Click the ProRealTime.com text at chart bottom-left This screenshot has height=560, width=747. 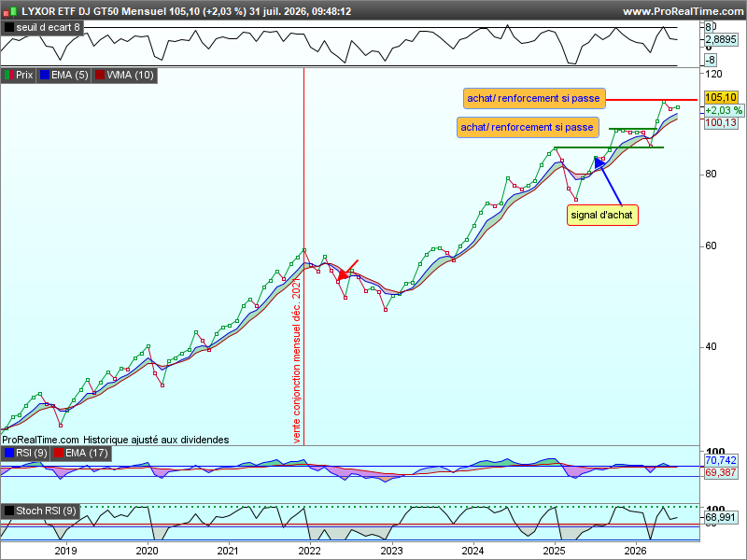pyautogui.click(x=40, y=440)
